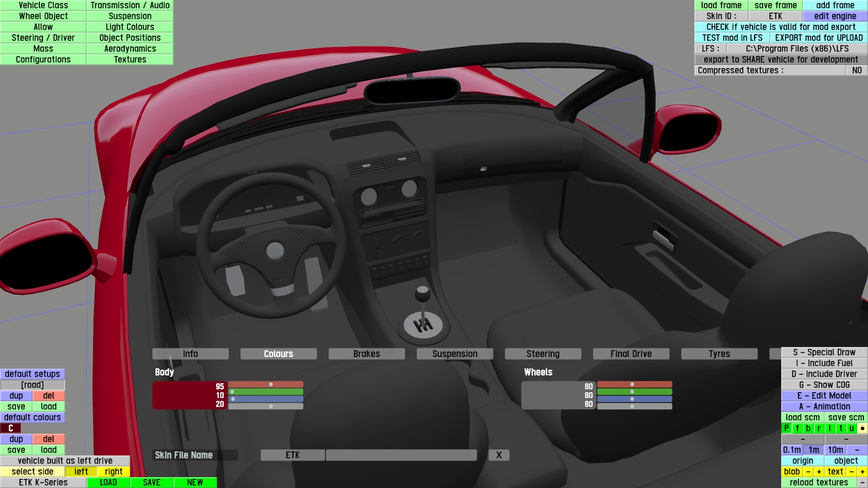Toggle Compressed textures NO setting

point(856,70)
